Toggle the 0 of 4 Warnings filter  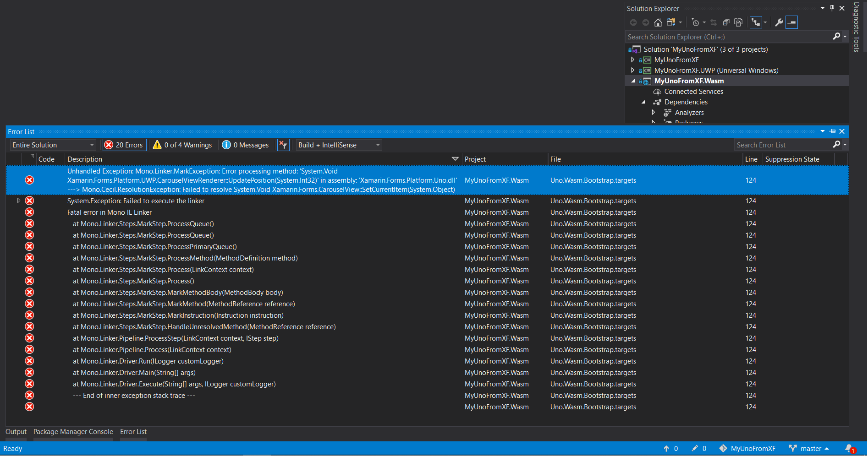(x=182, y=145)
